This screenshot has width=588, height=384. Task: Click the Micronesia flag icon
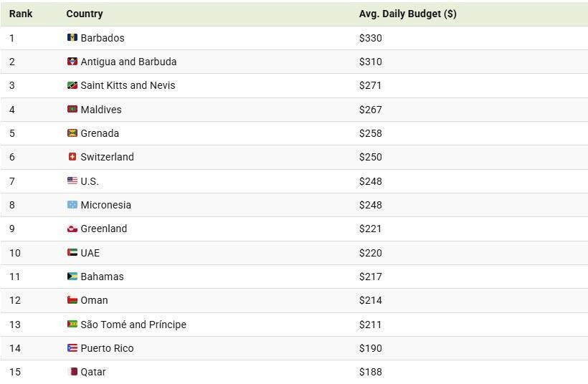click(x=72, y=205)
